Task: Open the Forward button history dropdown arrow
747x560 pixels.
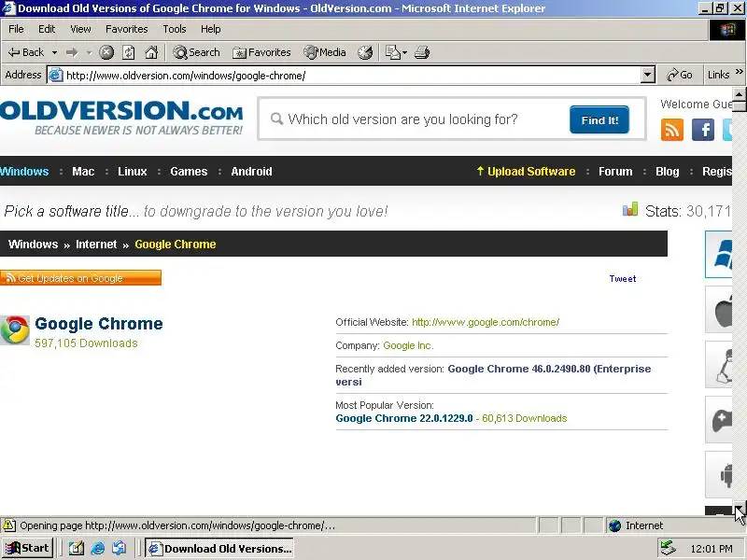Action: (89, 52)
